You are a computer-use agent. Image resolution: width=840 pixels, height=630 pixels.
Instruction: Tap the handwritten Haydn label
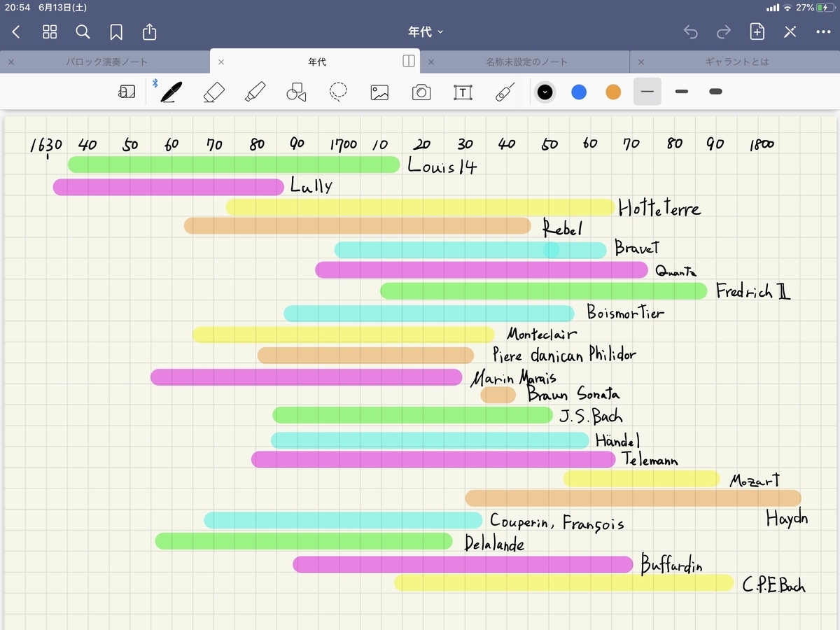(787, 519)
